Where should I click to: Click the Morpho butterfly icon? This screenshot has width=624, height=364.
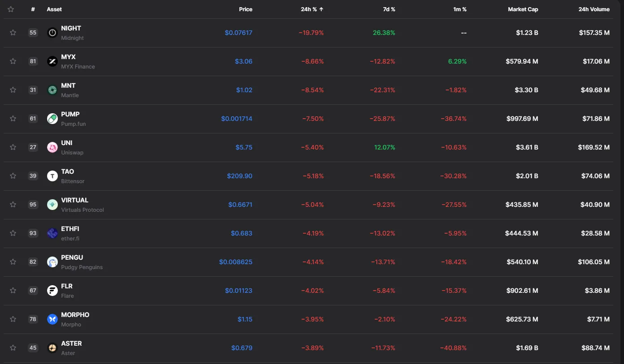52,319
